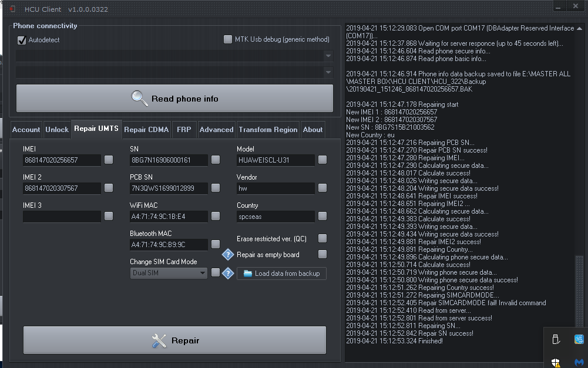
Task: Click the Model input field HUAWEISCL-U31
Action: (275, 160)
